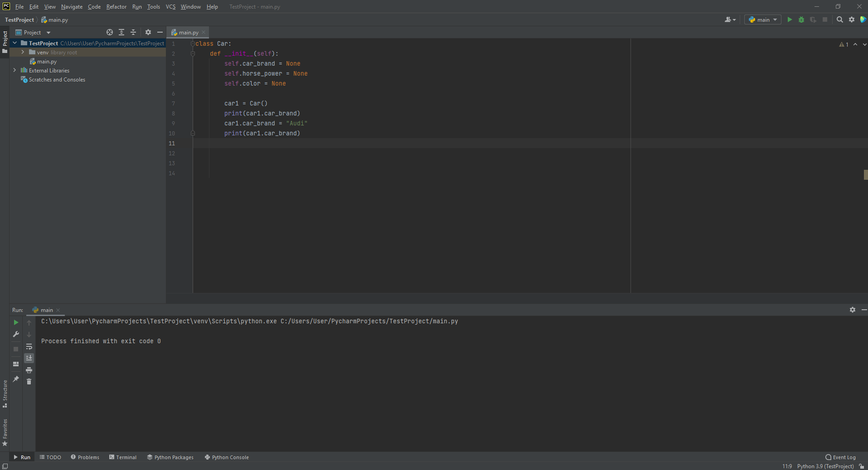This screenshot has width=868, height=470.
Task: Fold the Car class definition
Action: [193, 43]
